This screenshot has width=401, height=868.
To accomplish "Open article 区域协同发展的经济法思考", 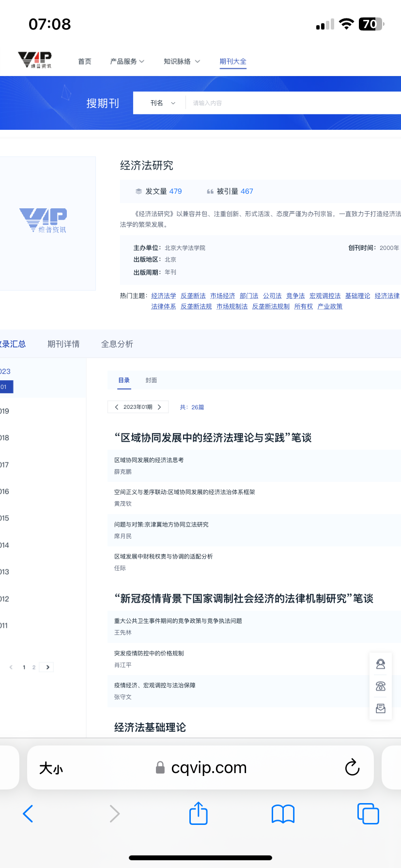I will point(149,460).
